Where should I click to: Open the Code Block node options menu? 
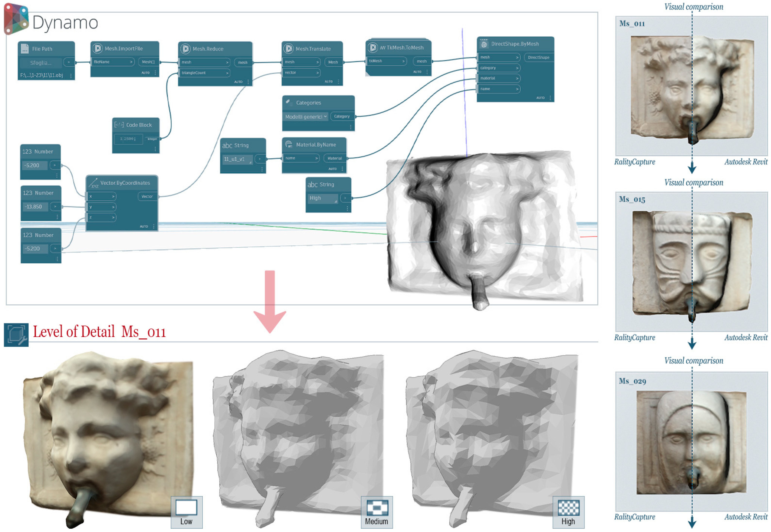tap(155, 149)
